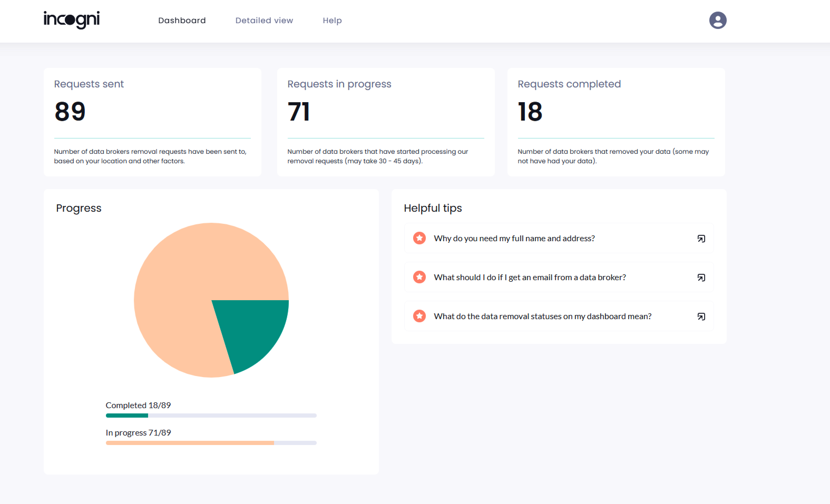Open external link arrow for data broker email tip
The height and width of the screenshot is (504, 830).
tap(701, 278)
